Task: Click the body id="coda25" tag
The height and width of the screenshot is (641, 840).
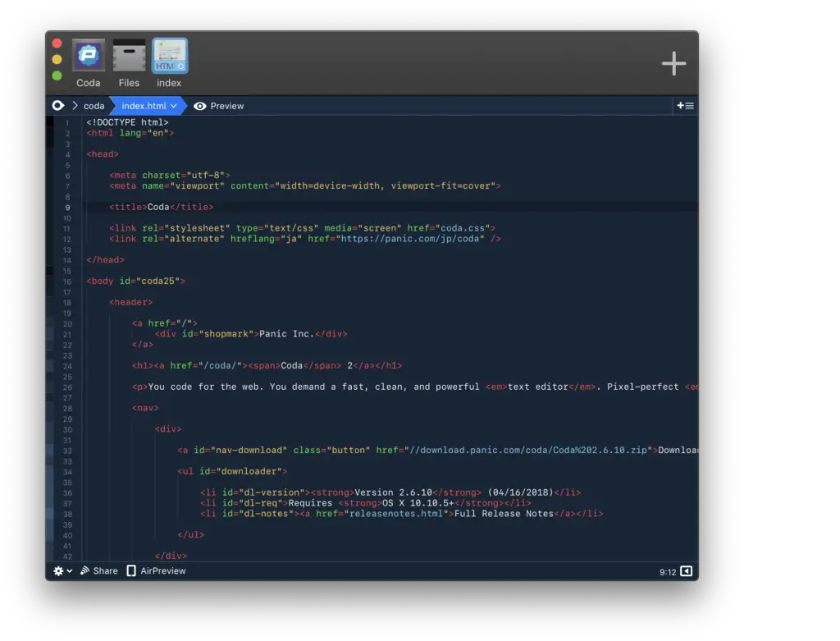Action: pos(135,281)
